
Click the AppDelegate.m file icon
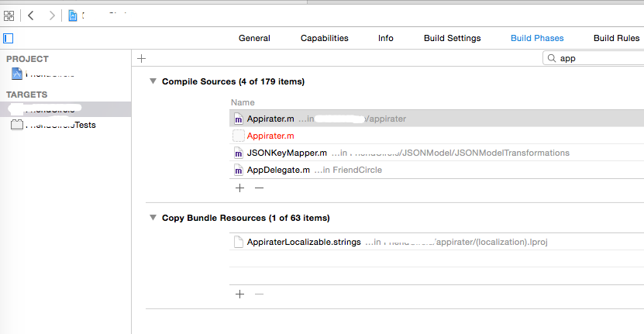[238, 170]
